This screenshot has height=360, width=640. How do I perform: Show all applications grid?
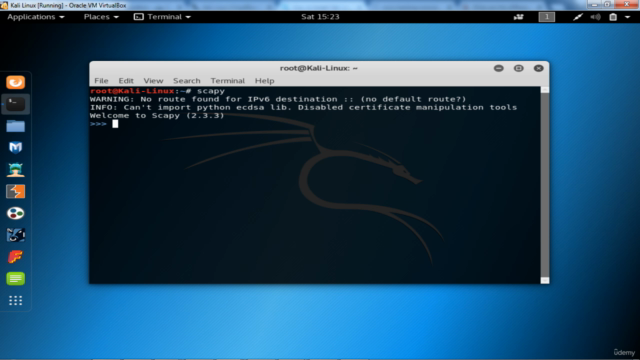tap(16, 301)
